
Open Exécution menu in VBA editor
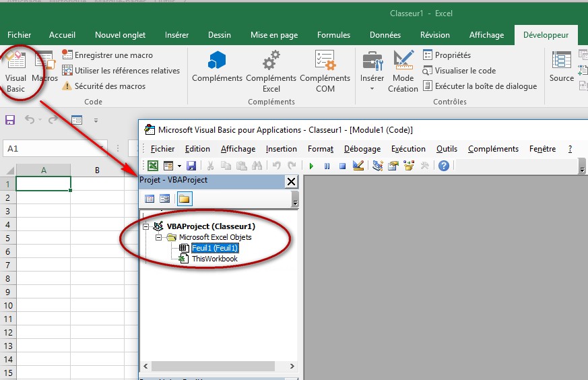tap(408, 149)
